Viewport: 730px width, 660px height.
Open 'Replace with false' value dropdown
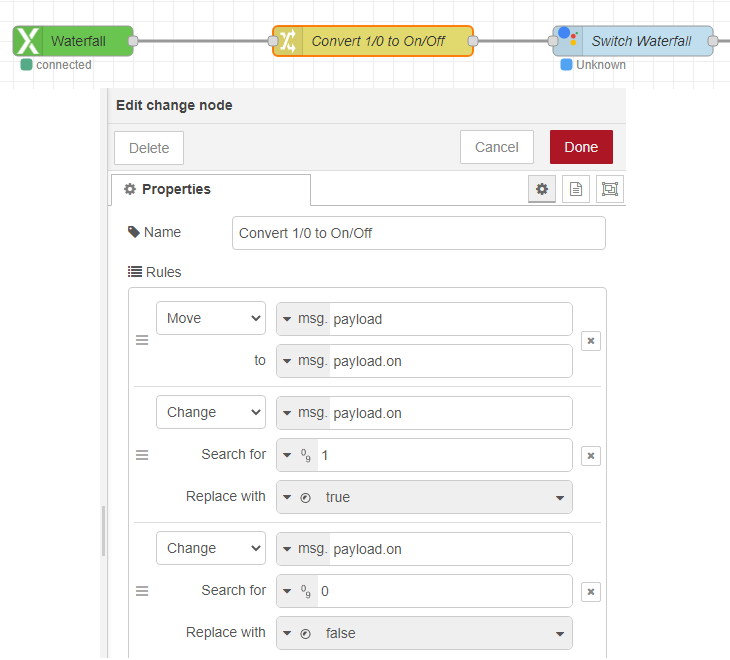tap(559, 633)
